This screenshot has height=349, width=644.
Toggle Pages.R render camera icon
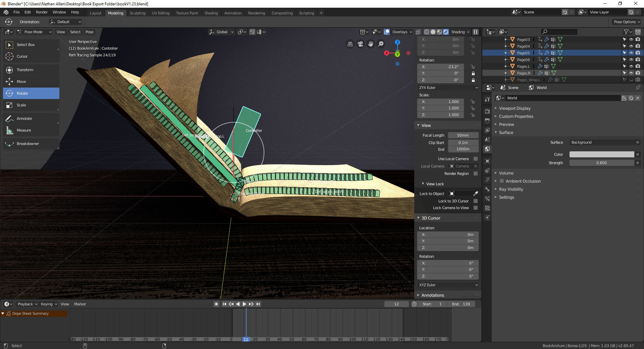[x=638, y=73]
